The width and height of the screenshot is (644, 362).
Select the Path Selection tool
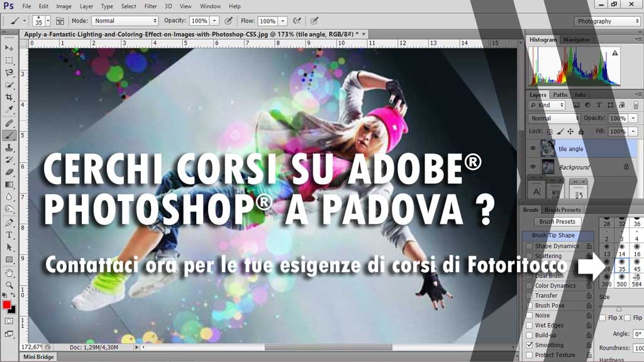click(9, 248)
